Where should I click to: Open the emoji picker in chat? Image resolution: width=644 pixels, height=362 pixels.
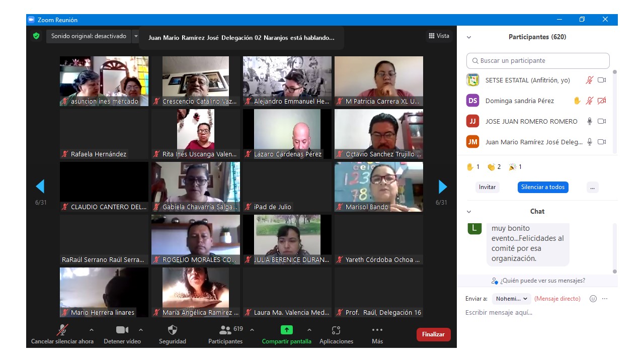coord(593,299)
